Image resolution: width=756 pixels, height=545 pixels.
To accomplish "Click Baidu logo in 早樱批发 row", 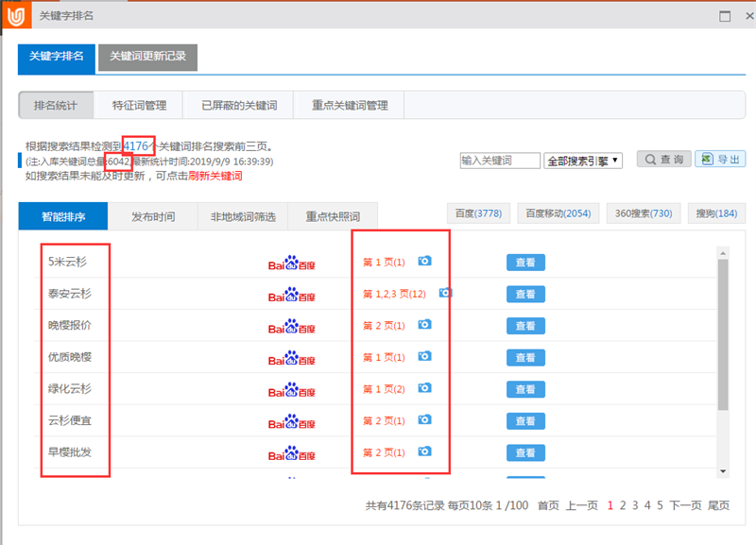I will click(292, 453).
